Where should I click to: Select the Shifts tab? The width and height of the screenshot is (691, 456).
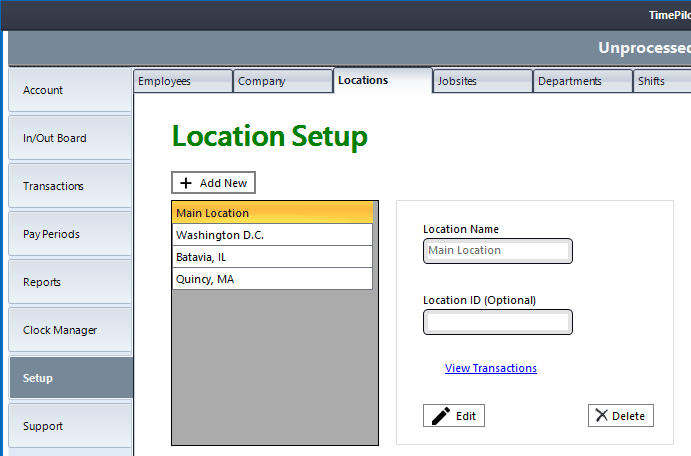660,81
